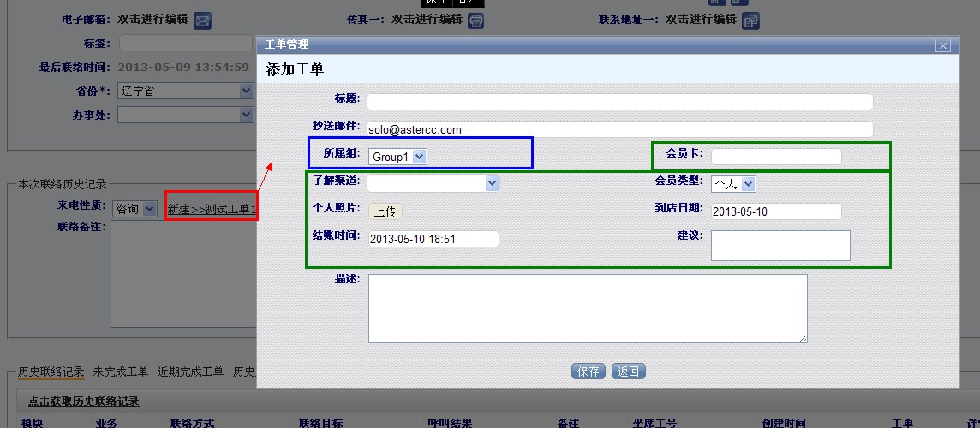Expand the 了解渠道 dropdown
Screen dimensions: 980x428
433,182
